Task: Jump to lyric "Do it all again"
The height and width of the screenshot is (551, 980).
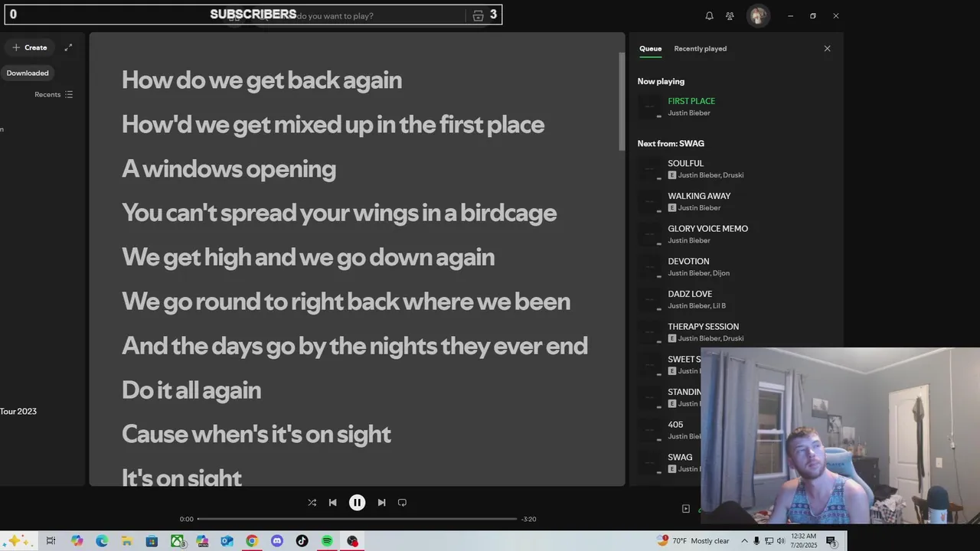Action: pos(191,390)
